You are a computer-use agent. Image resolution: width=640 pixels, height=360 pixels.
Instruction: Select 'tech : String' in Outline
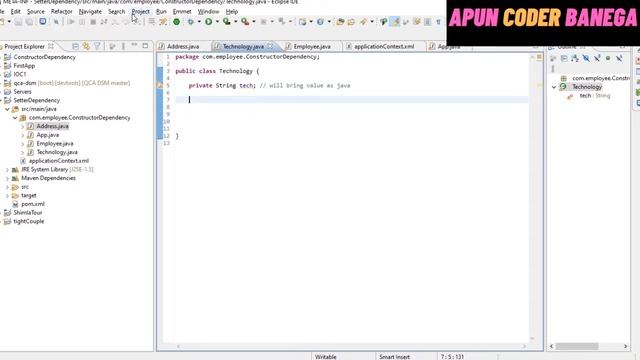tap(595, 96)
